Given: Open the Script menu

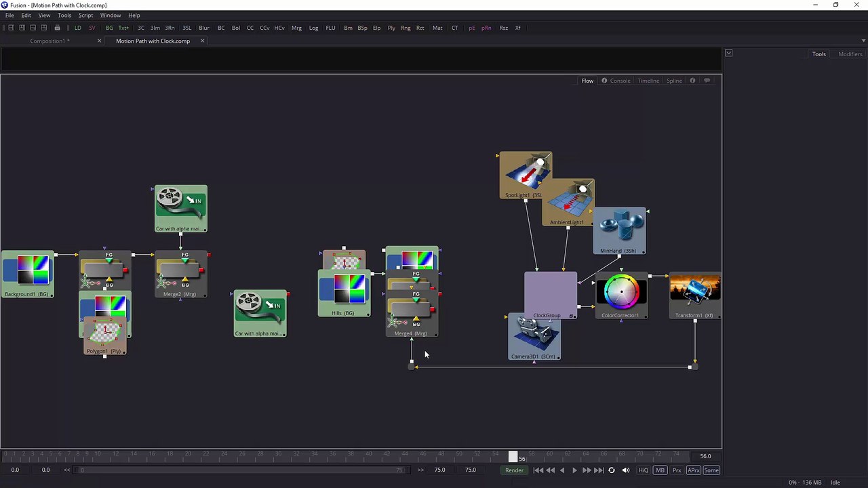Looking at the screenshot, I should 85,15.
